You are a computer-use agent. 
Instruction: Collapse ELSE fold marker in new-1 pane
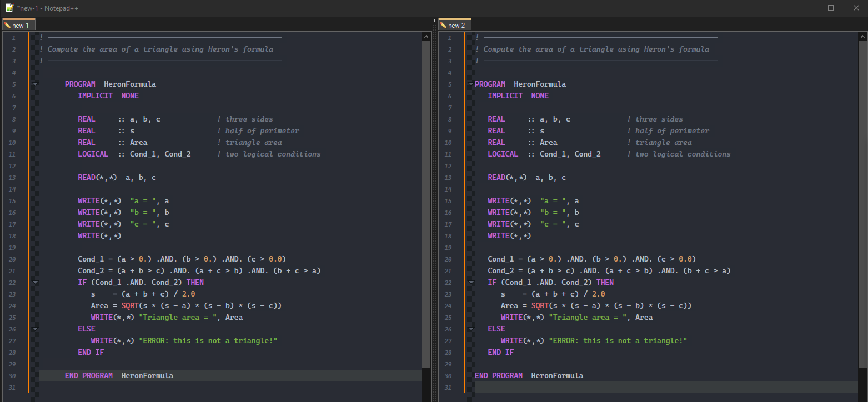pyautogui.click(x=36, y=329)
